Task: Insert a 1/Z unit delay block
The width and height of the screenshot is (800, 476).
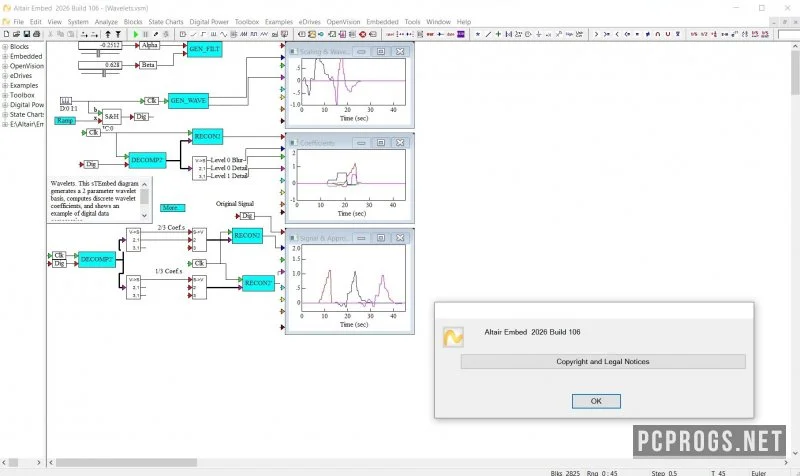Action: 704,34
